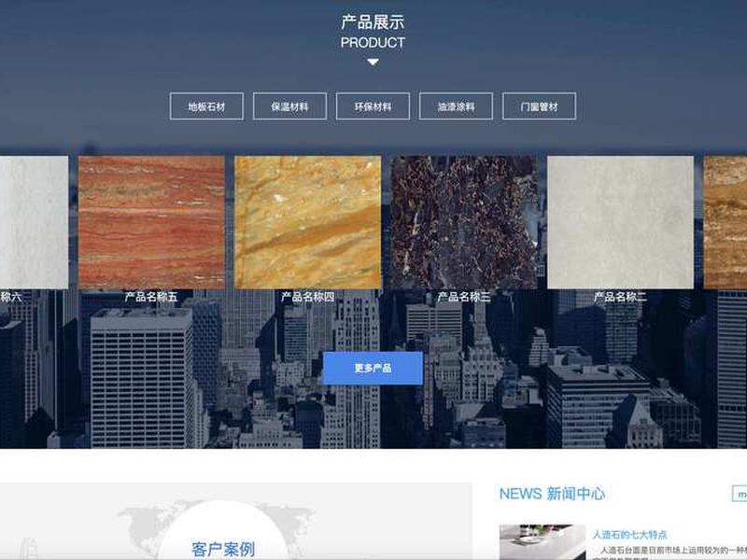747x560 pixels.
Task: Click the 产品名称四 label
Action: click(308, 297)
